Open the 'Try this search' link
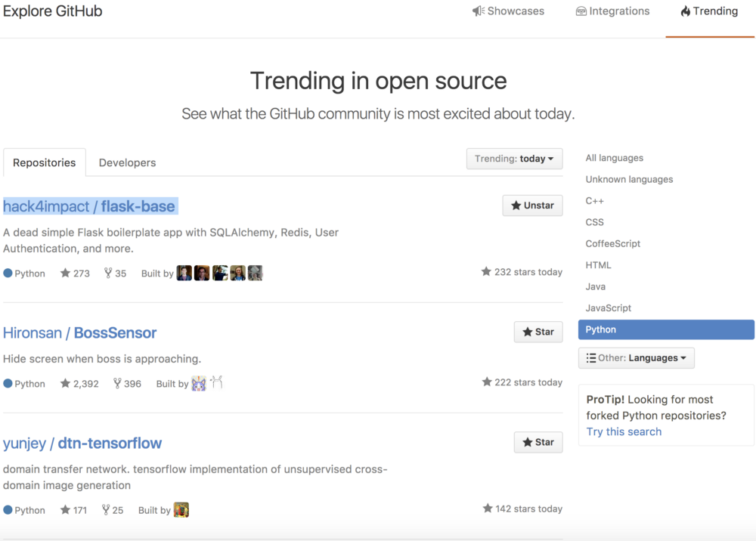Viewport: 756px width, 541px height. [x=623, y=431]
